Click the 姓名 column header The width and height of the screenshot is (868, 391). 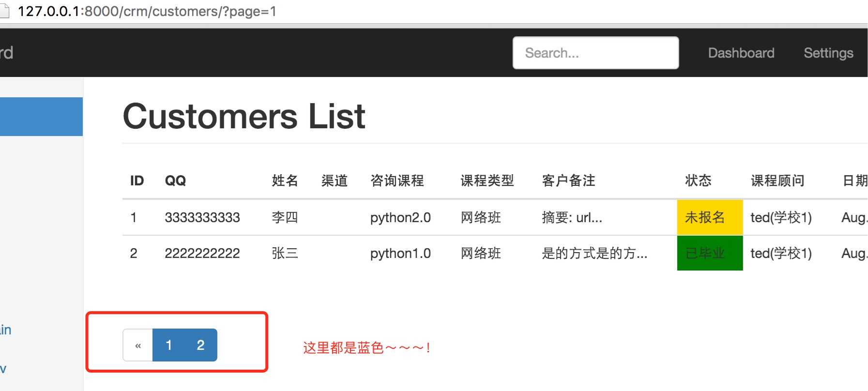tap(285, 180)
